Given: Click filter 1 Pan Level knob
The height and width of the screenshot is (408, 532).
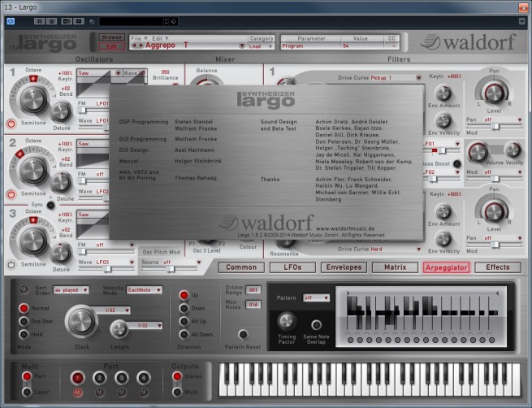Looking at the screenshot, I should point(494,93).
